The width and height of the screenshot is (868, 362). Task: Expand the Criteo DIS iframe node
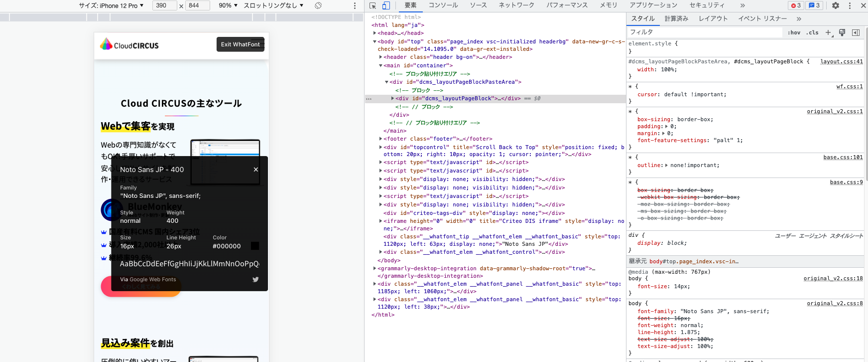380,221
